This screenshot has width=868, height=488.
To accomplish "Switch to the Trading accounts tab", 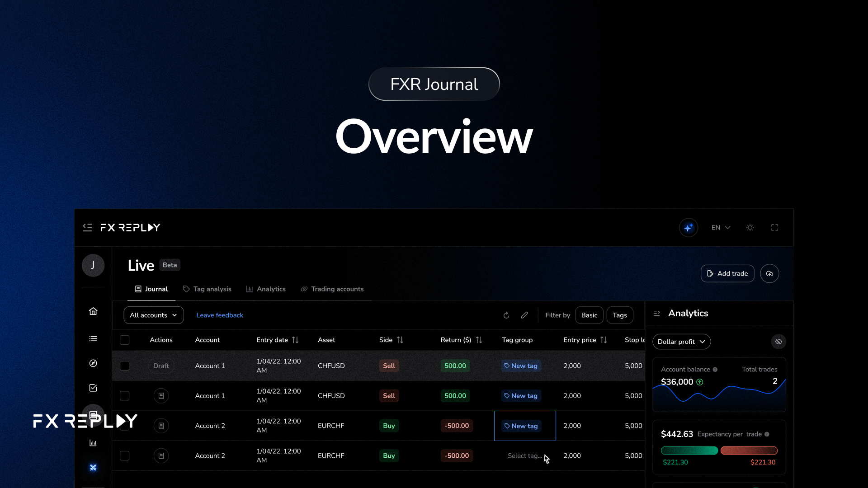I will [332, 289].
